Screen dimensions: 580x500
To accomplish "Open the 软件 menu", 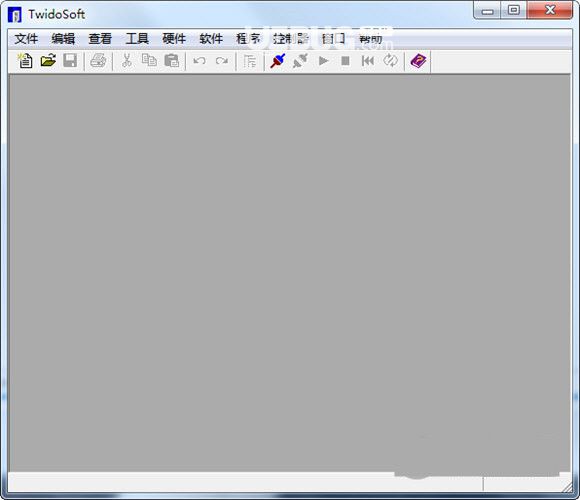I will [x=211, y=38].
